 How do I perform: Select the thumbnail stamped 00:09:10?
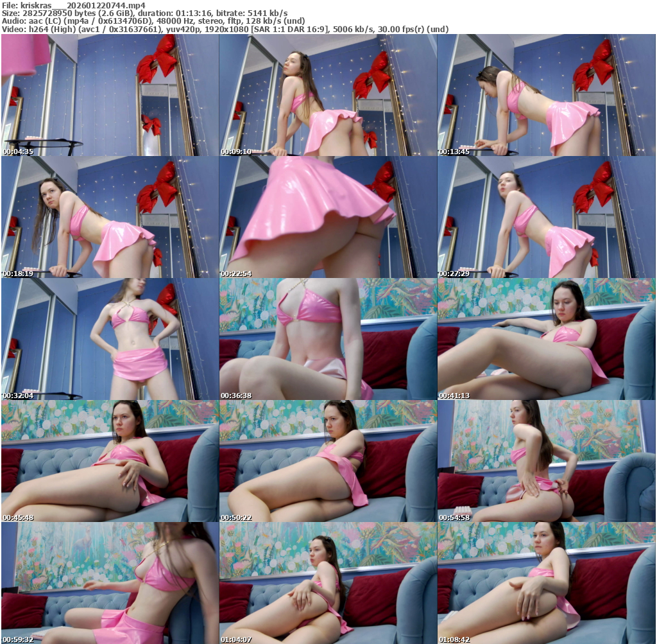pos(328,95)
